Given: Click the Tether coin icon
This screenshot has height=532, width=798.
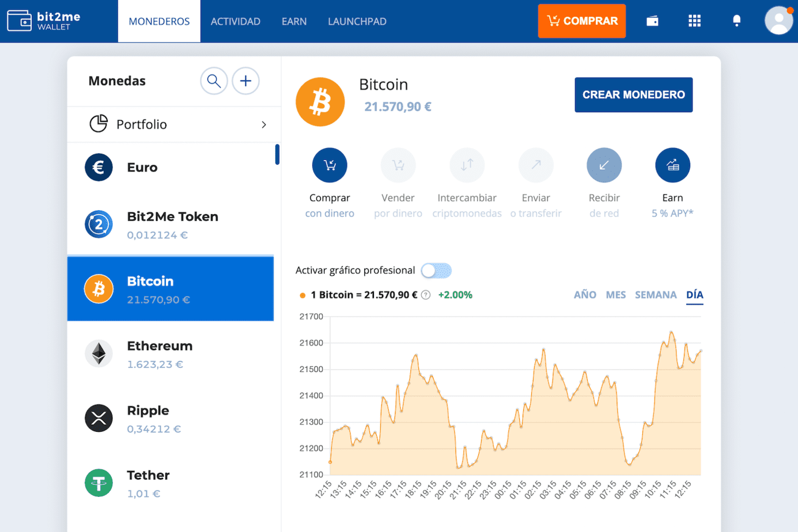Looking at the screenshot, I should pos(99,482).
